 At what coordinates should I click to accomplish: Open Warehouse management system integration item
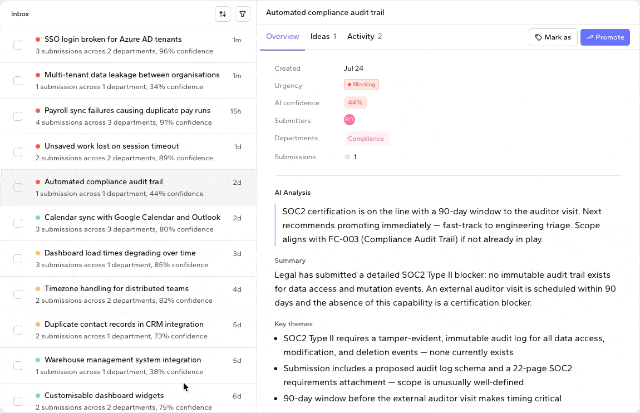coord(128,366)
